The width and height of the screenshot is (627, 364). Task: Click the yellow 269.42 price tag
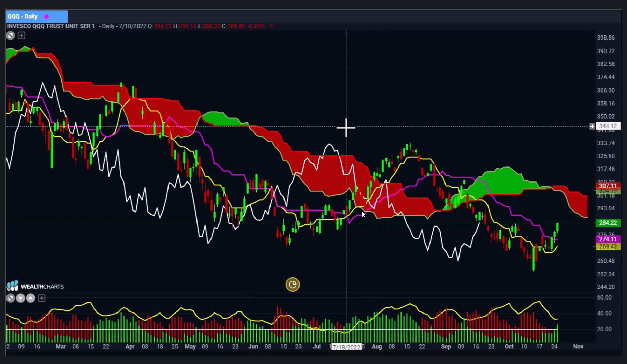click(608, 246)
